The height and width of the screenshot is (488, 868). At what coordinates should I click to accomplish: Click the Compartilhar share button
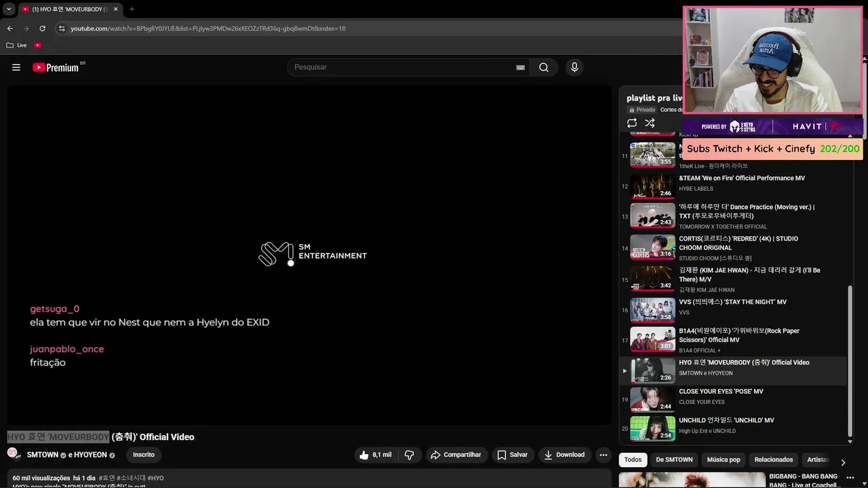coord(456,455)
